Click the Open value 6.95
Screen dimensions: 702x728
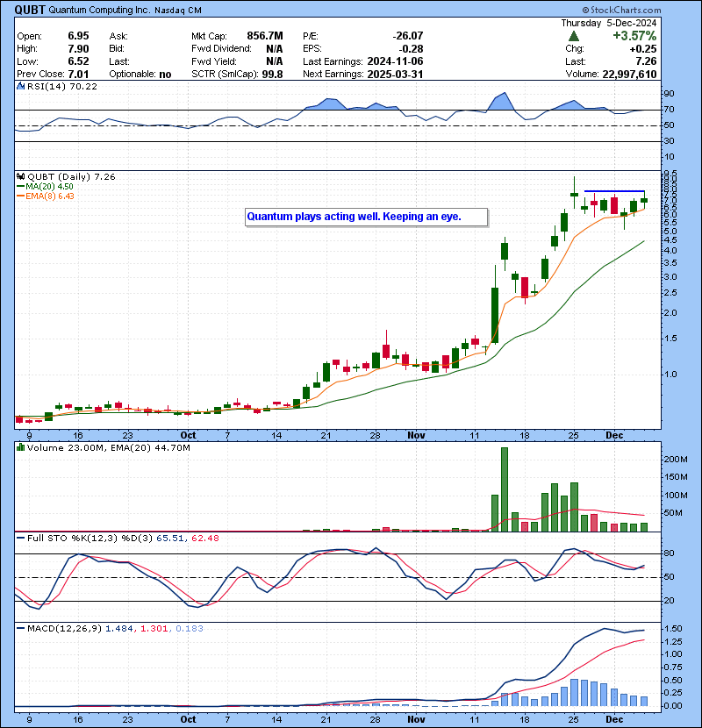[78, 36]
